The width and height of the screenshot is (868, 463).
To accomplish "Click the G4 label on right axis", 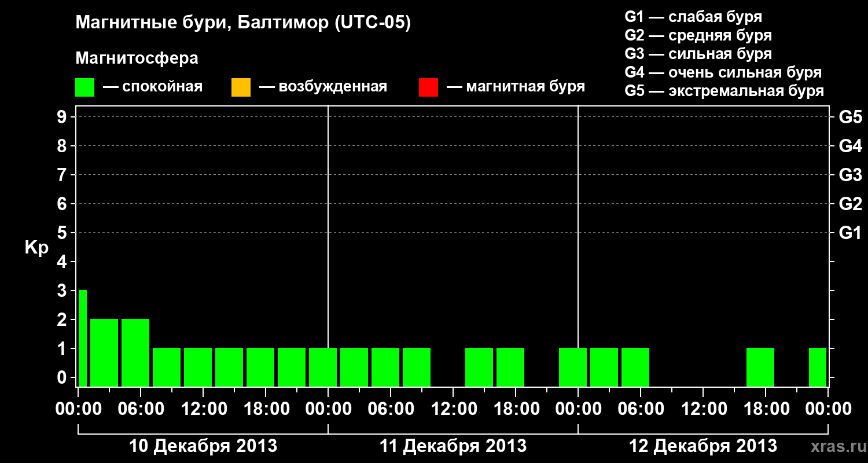I will [x=850, y=146].
